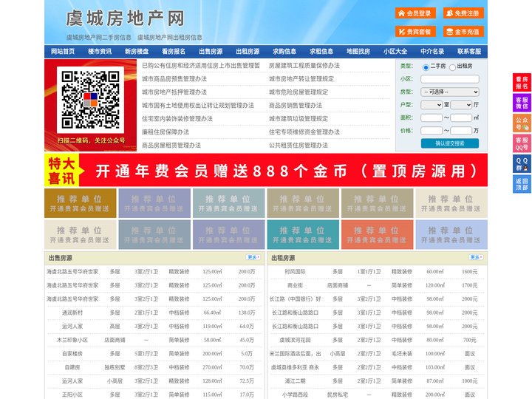This screenshot has width=532, height=399.
Task: Click the 会员登录 member login button
Action: click(415, 13)
